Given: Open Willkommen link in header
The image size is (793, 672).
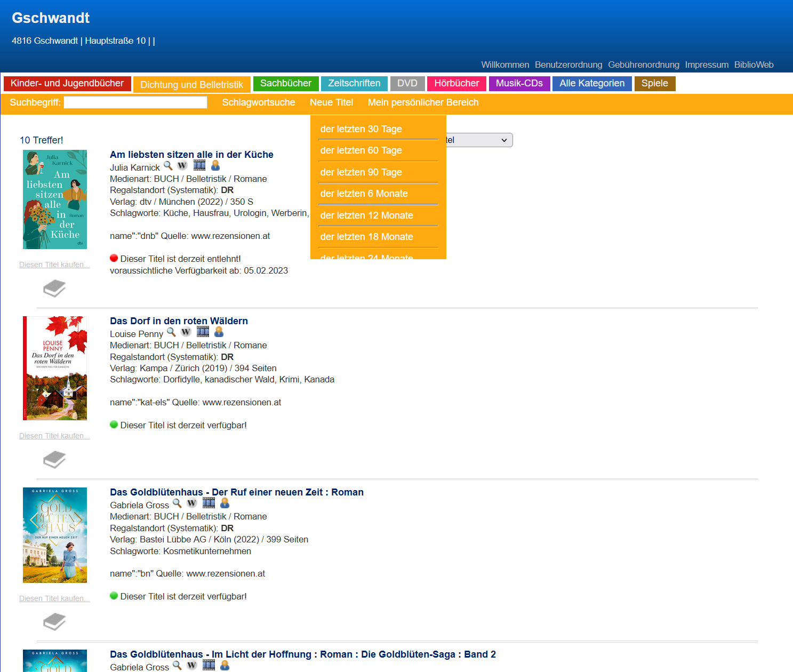Looking at the screenshot, I should 505,65.
